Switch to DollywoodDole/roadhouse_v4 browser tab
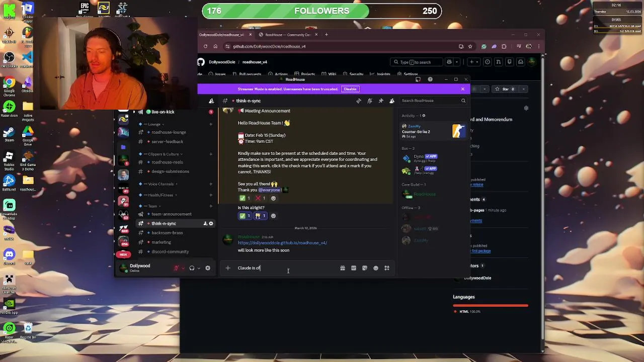Image resolution: width=644 pixels, height=362 pixels. (x=222, y=35)
